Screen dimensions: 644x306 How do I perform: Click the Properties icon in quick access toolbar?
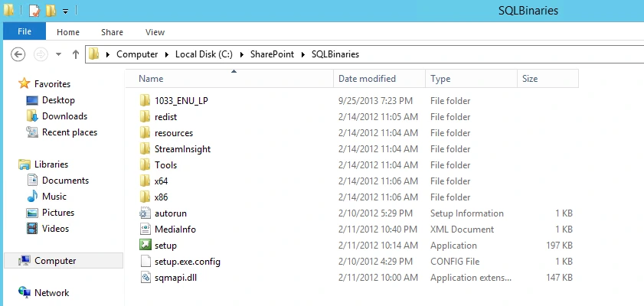click(34, 11)
